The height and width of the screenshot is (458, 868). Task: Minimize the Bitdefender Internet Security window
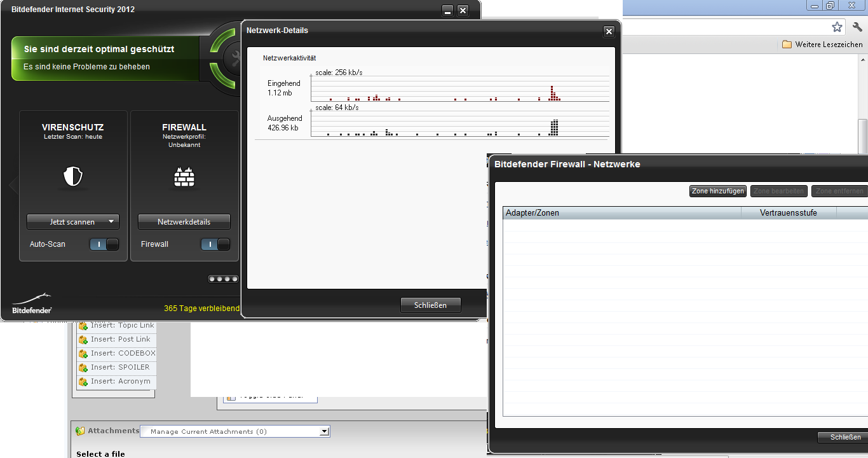[447, 10]
